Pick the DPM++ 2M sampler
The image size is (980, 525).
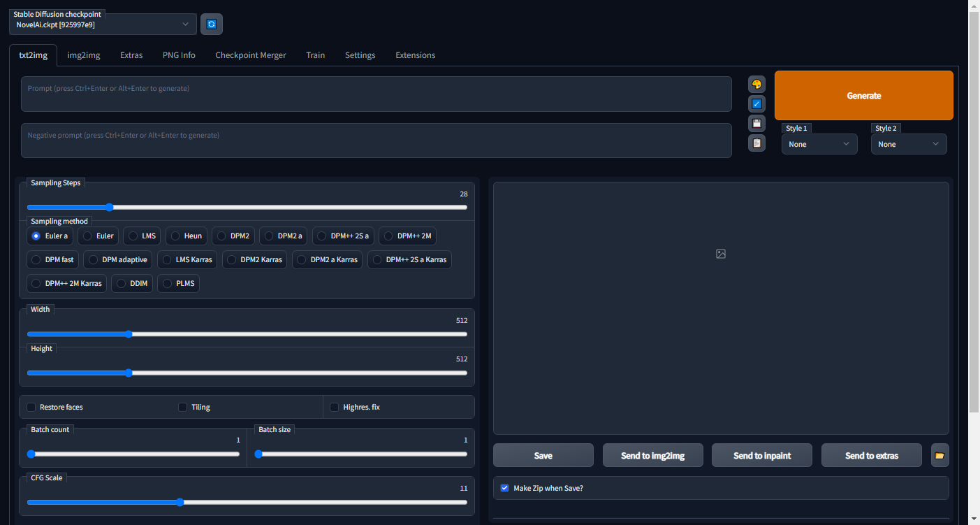click(x=408, y=236)
